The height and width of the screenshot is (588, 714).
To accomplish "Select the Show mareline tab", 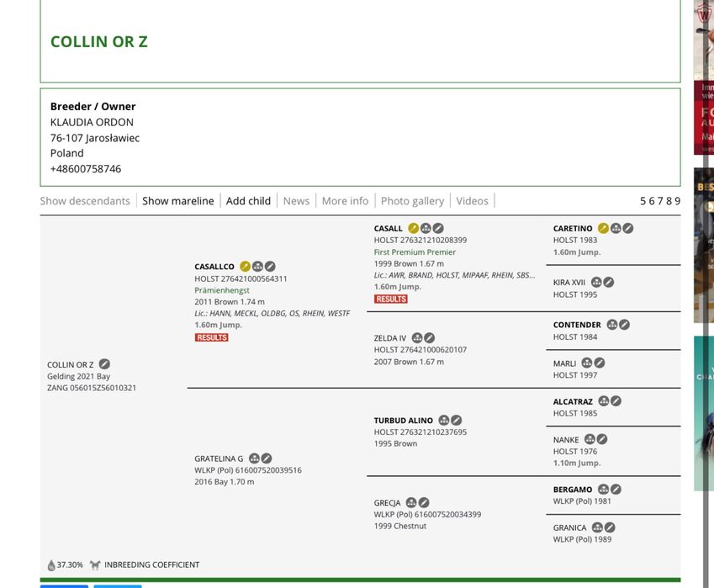I will coord(178,201).
